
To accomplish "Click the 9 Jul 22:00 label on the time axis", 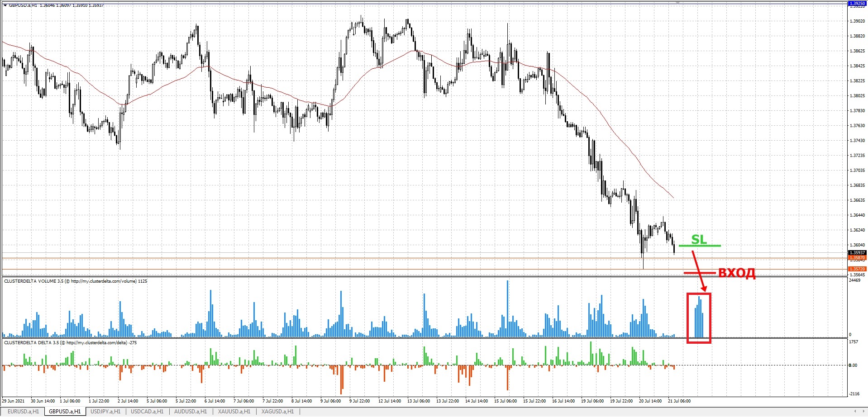I will tap(360, 401).
